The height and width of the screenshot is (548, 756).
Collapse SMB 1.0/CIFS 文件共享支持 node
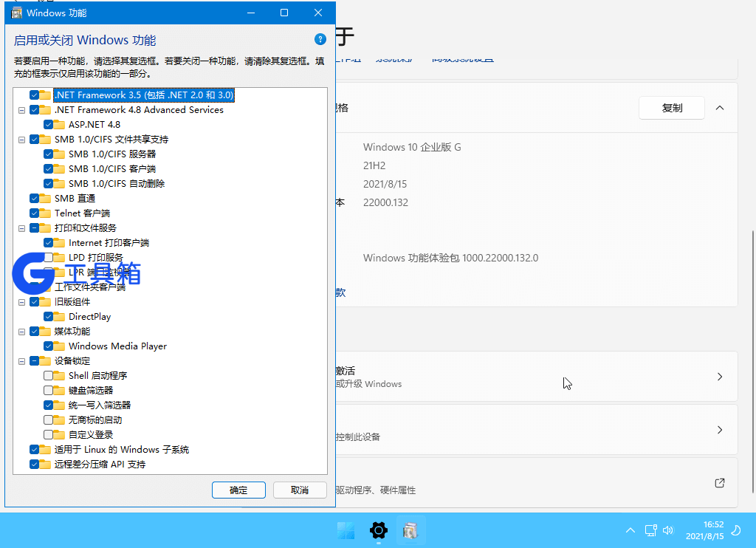[21, 140]
